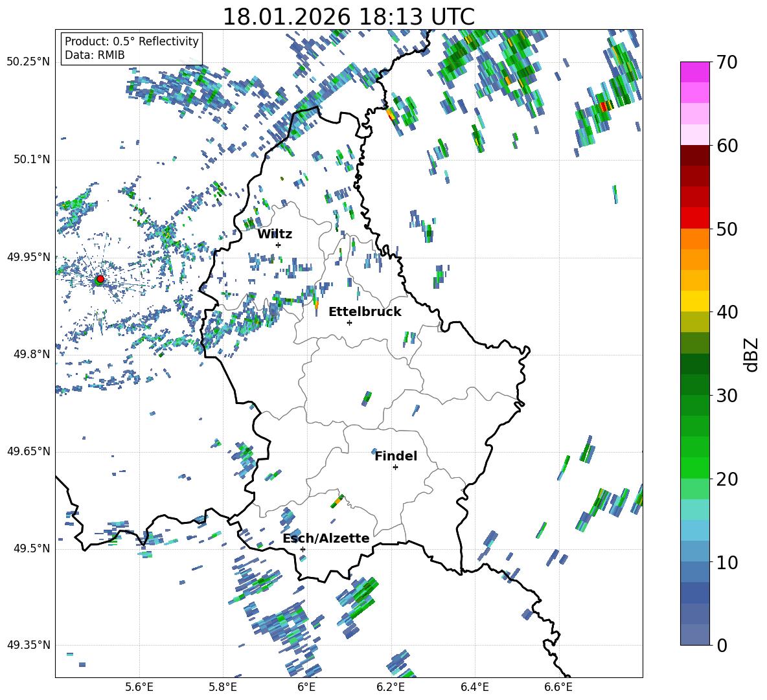This screenshot has height=700, width=767.
Task: Click the 30 colorbar tick label
Action: pos(727,396)
